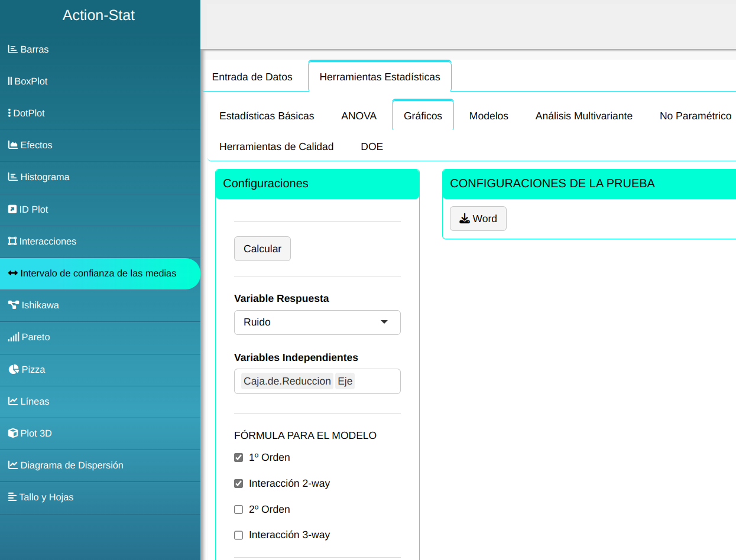Open the Pizza pie chart icon

(x=14, y=370)
